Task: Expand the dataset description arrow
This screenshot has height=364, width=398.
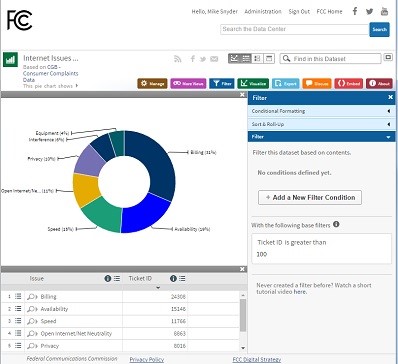Action: [77, 86]
